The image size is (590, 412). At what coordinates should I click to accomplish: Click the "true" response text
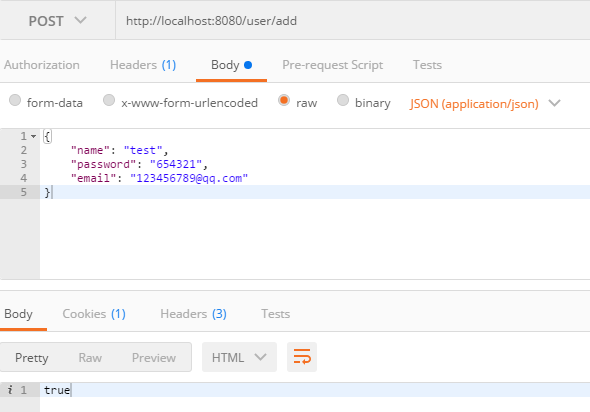[57, 390]
